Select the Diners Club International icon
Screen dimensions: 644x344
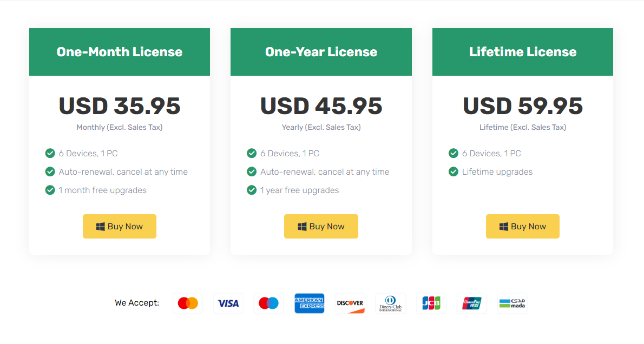point(391,303)
